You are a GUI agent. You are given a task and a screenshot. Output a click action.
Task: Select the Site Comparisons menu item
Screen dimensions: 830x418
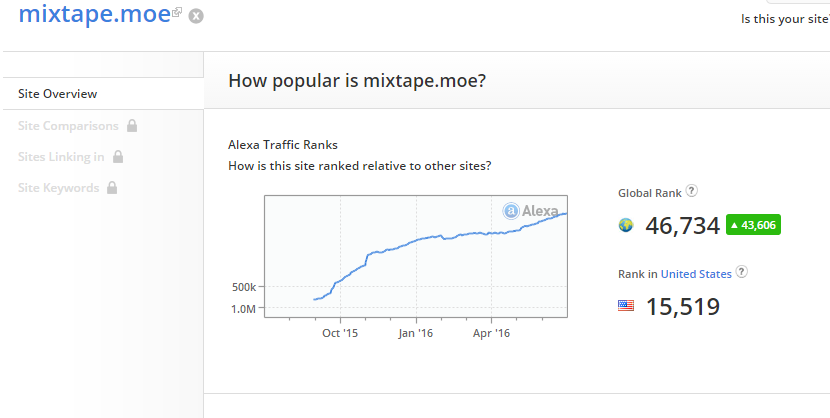click(68, 126)
